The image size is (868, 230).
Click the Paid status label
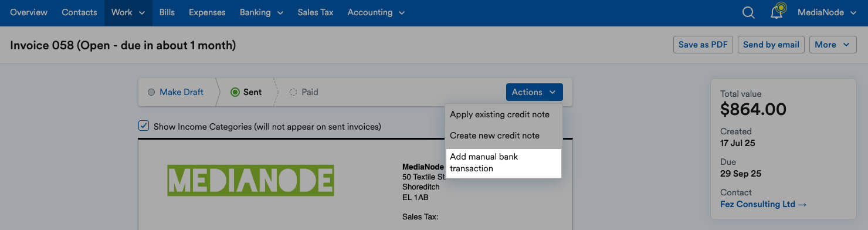point(310,92)
